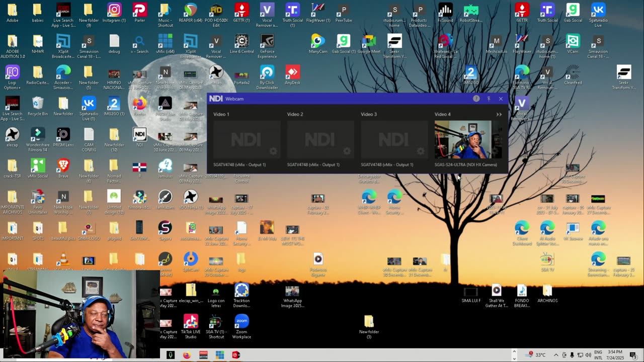Open settings gear on Video 1 preview
Viewport: 644px width, 362px height.
(273, 151)
